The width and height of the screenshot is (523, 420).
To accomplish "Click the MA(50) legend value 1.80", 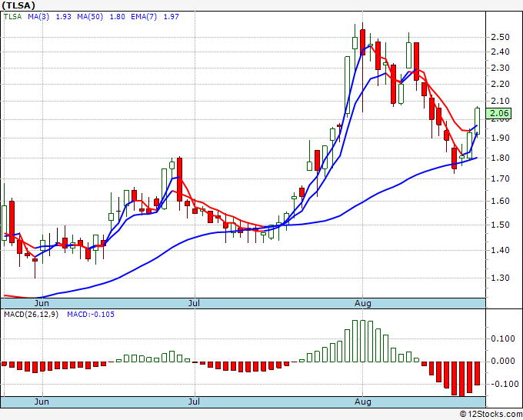I will 118,17.
